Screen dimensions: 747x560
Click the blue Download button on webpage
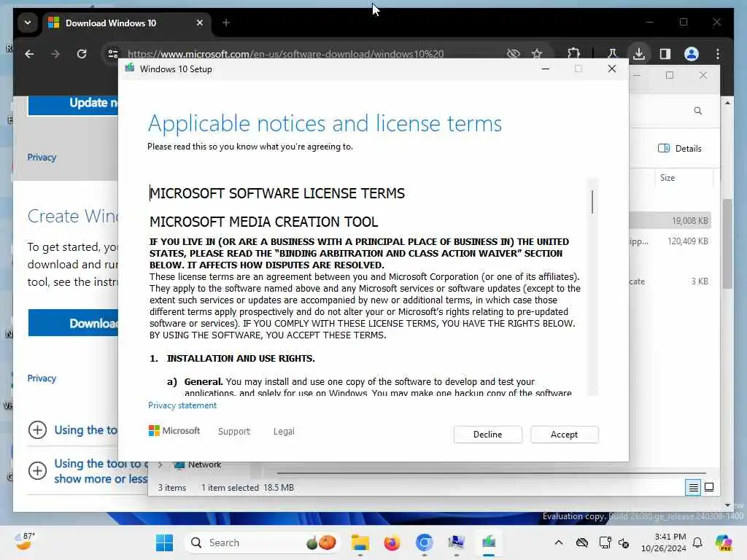(74, 323)
